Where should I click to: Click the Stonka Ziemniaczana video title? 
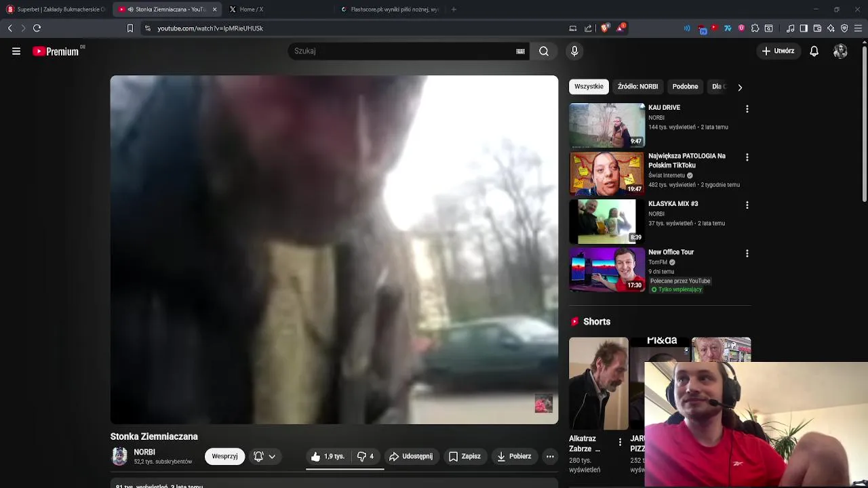pyautogui.click(x=154, y=436)
